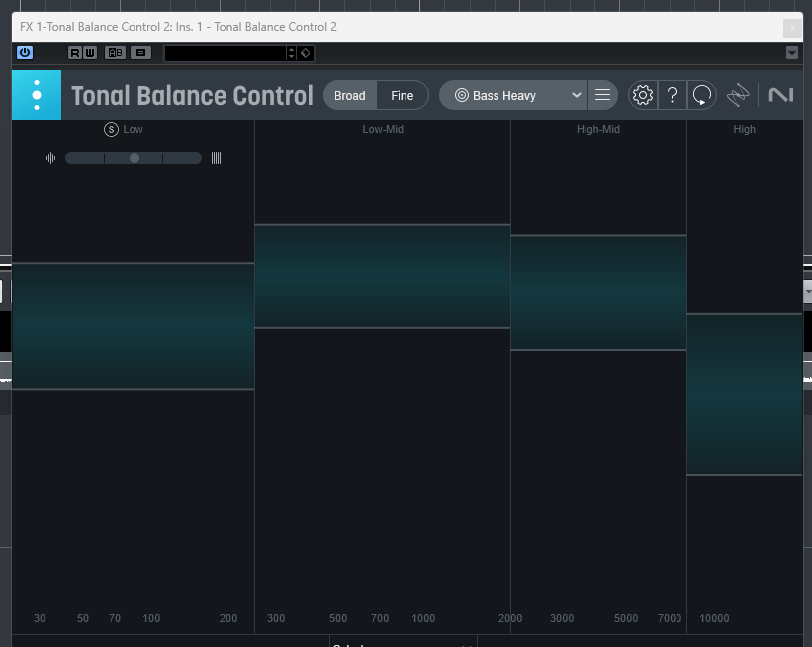
Task: Close the Tonal Balance Control 2 plugin window
Action: click(792, 28)
